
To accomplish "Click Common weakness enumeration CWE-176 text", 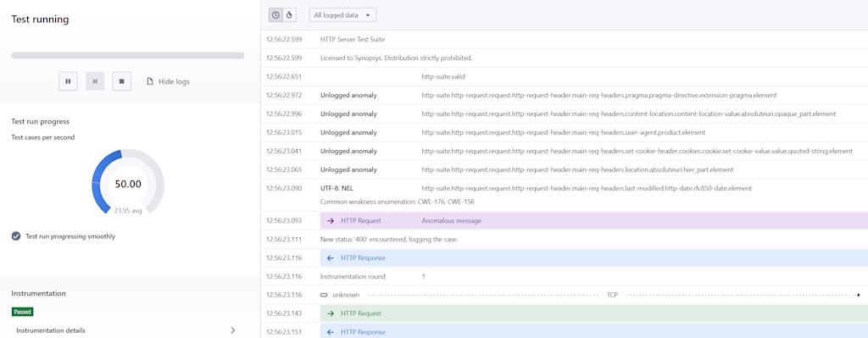I will [x=397, y=202].
